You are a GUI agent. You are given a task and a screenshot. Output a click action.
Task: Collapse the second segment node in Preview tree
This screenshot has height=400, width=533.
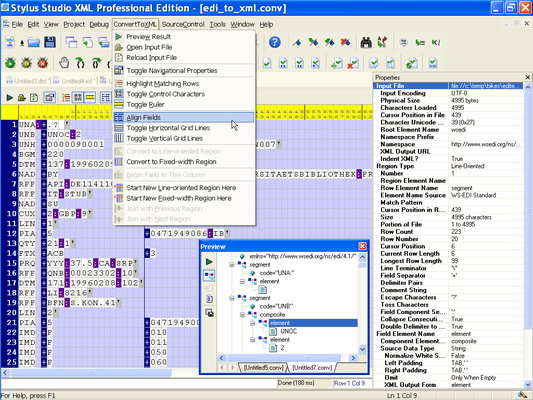point(232,298)
